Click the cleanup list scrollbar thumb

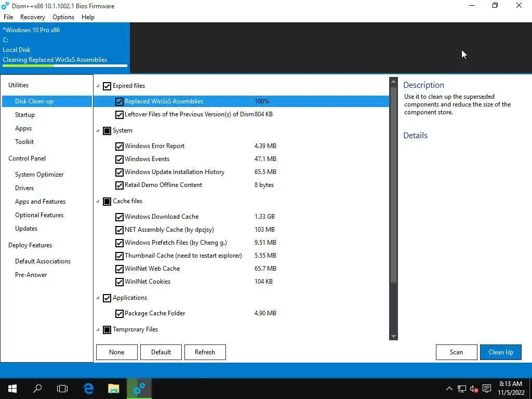[x=394, y=184]
